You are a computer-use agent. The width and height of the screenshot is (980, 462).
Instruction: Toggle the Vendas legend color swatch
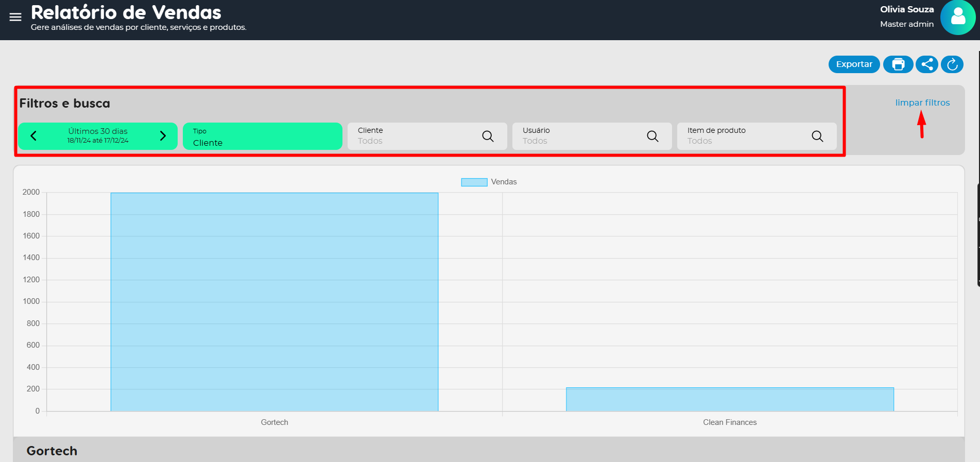tap(474, 182)
